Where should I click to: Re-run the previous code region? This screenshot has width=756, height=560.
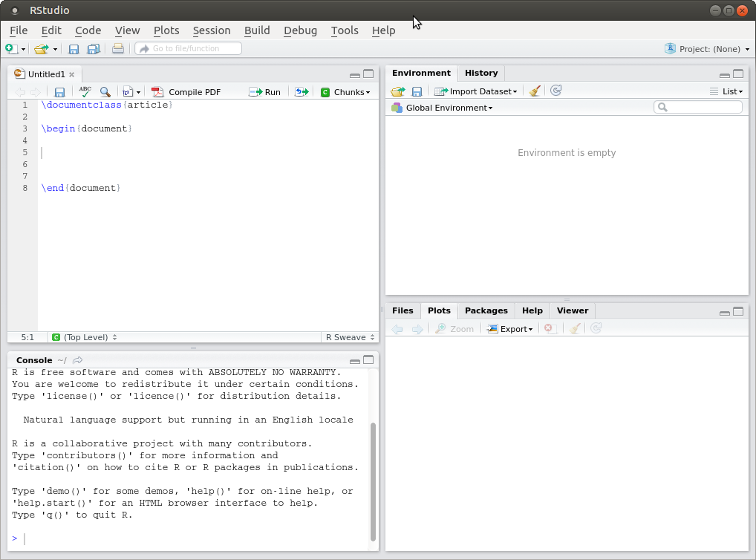(x=302, y=91)
